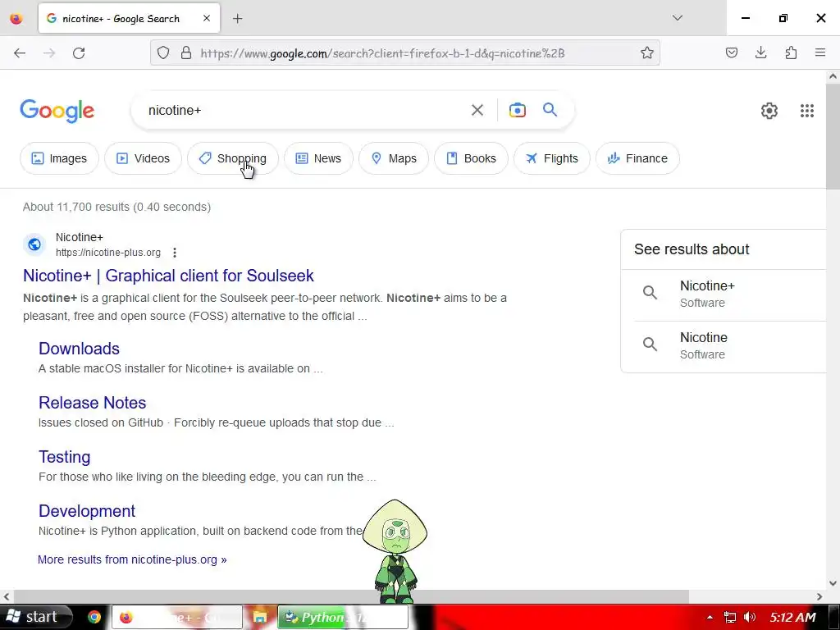Screen dimensions: 840x630
Task: Switch to Maps results
Action: [394, 158]
